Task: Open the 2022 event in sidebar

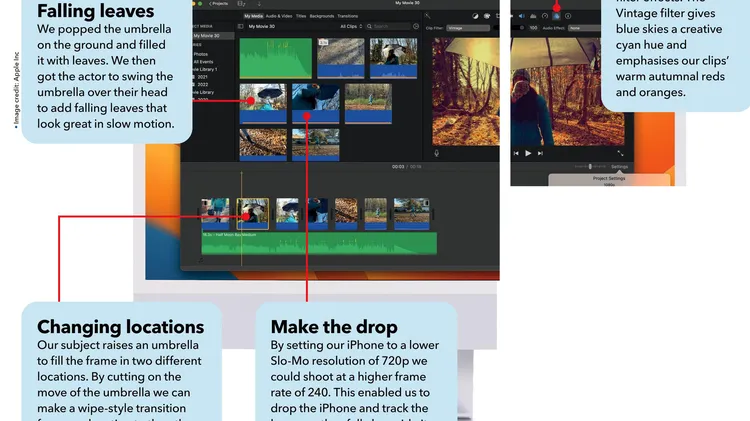Action: [x=202, y=85]
